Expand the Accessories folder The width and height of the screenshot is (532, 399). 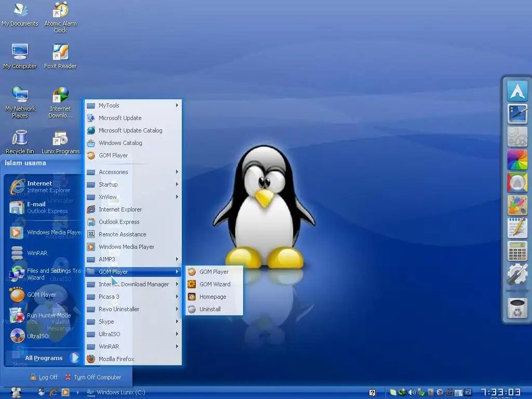[x=133, y=172]
